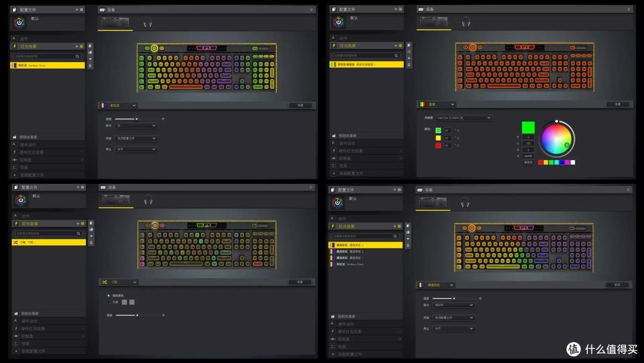Add a lighting effect in spiral rainbow window
The height and width of the screenshot is (363, 644).
(395, 226)
